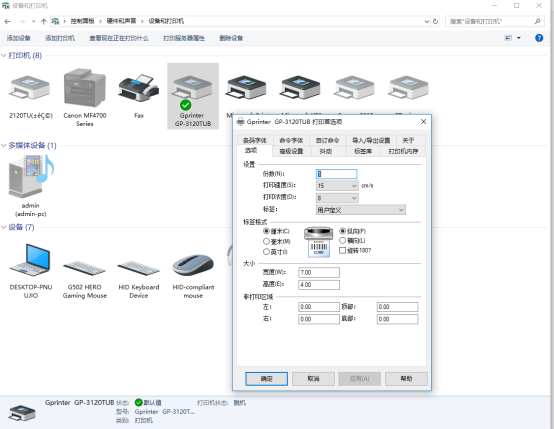Click the refresh button beside address bar
Screen dimensions: 554x429
point(435,21)
